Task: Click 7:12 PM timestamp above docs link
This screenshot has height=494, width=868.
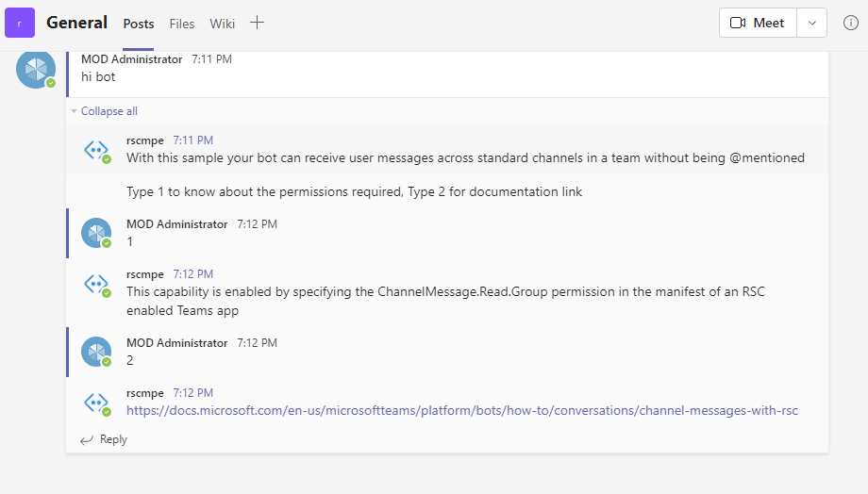Action: point(192,393)
